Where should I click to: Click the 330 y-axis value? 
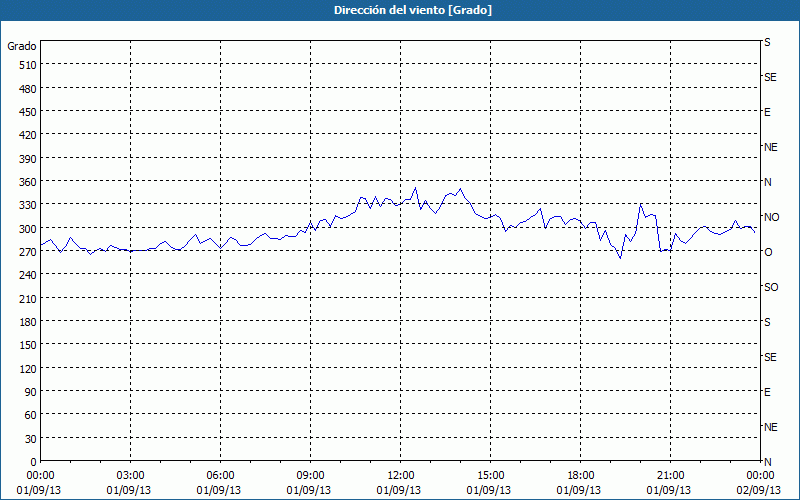coord(28,205)
